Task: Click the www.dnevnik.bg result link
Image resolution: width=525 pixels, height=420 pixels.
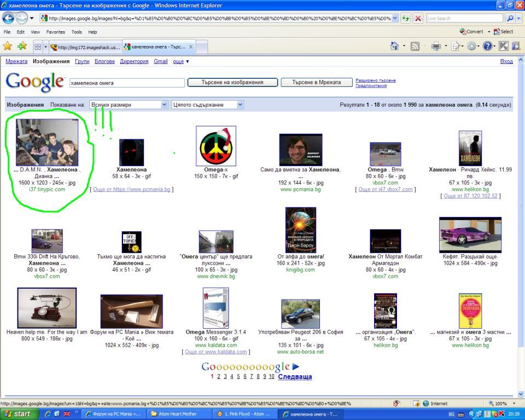Action: click(x=216, y=276)
